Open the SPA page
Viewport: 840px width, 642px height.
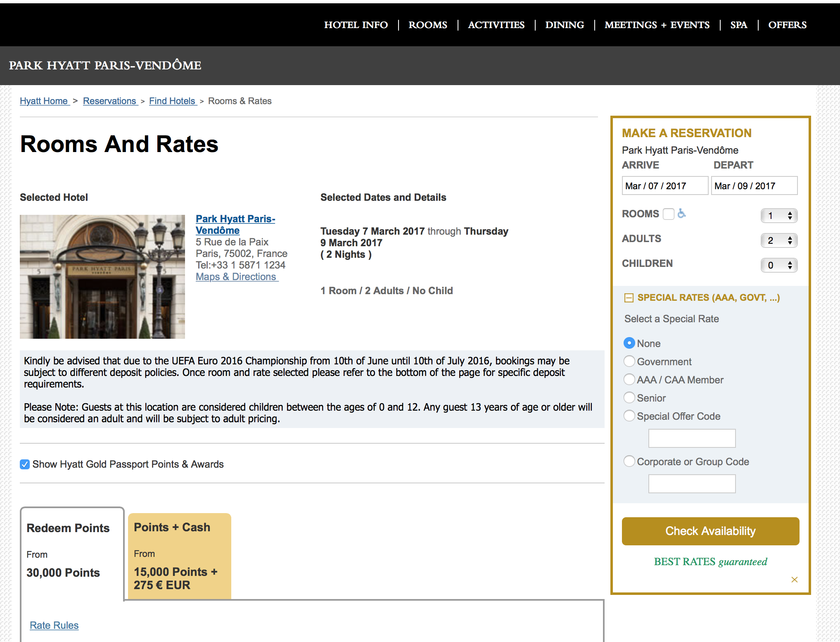coord(738,25)
